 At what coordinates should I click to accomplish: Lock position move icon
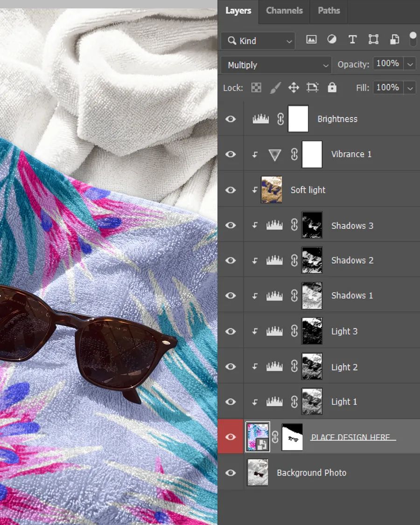click(x=294, y=88)
